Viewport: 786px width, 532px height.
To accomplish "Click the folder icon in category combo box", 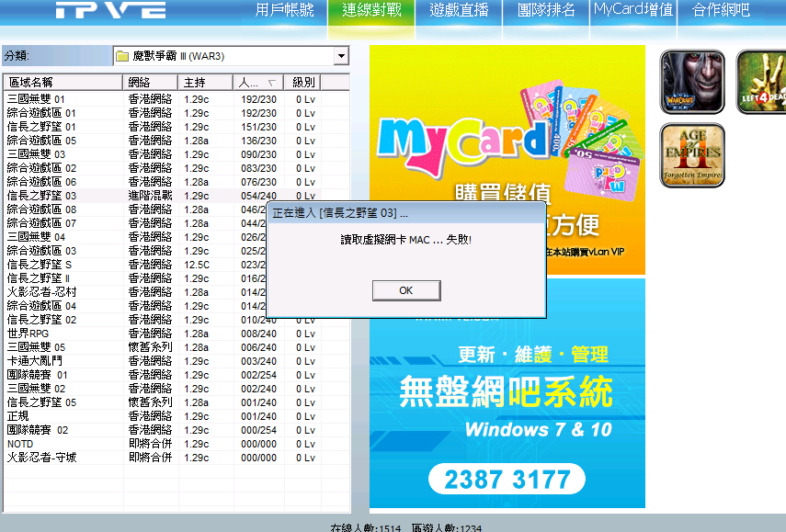I will pos(122,57).
